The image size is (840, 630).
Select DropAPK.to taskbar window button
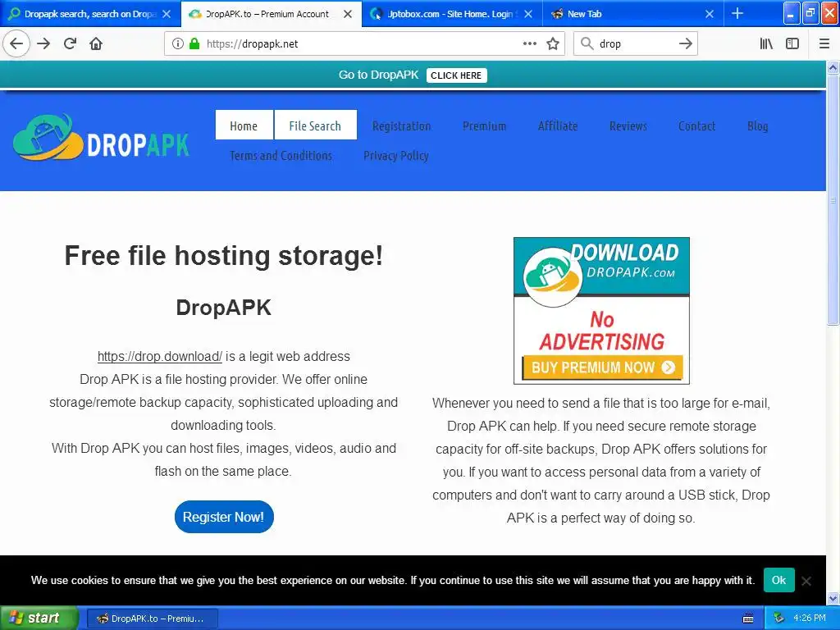click(152, 619)
